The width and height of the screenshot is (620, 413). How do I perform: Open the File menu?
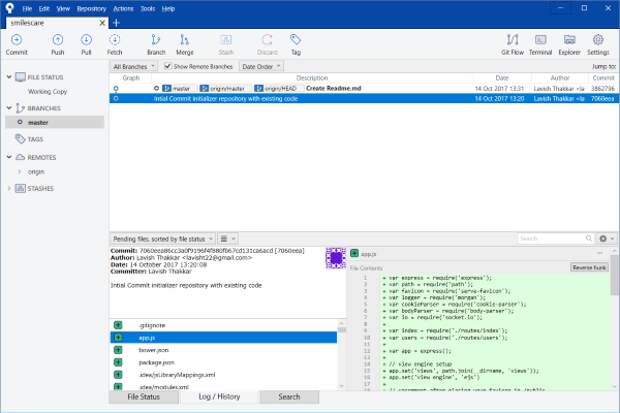(27, 9)
